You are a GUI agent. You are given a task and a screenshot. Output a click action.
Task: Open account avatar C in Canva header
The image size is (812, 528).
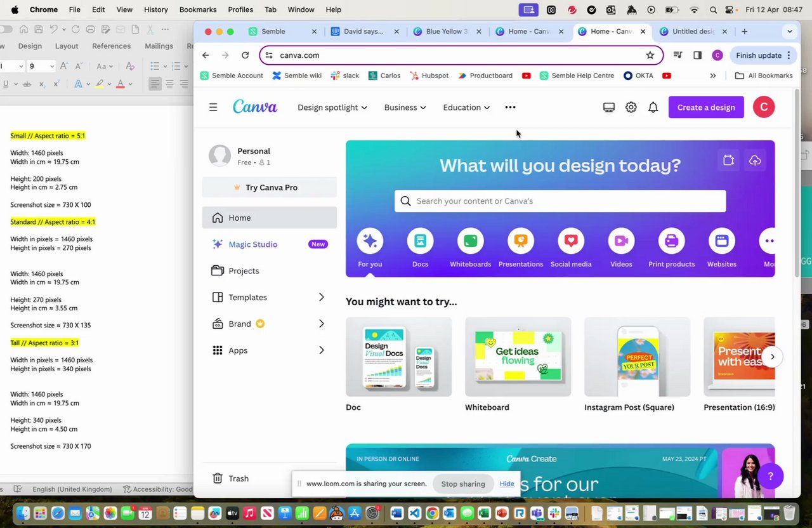tap(764, 107)
